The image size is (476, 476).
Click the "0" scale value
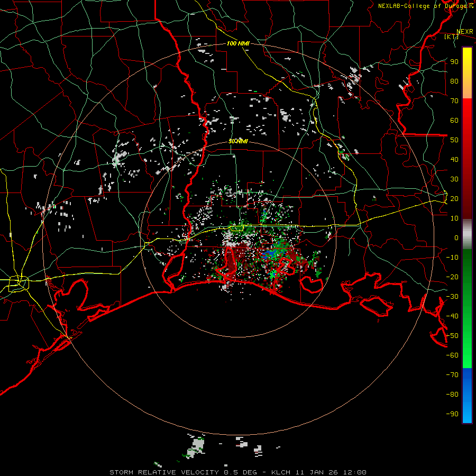coord(456,238)
